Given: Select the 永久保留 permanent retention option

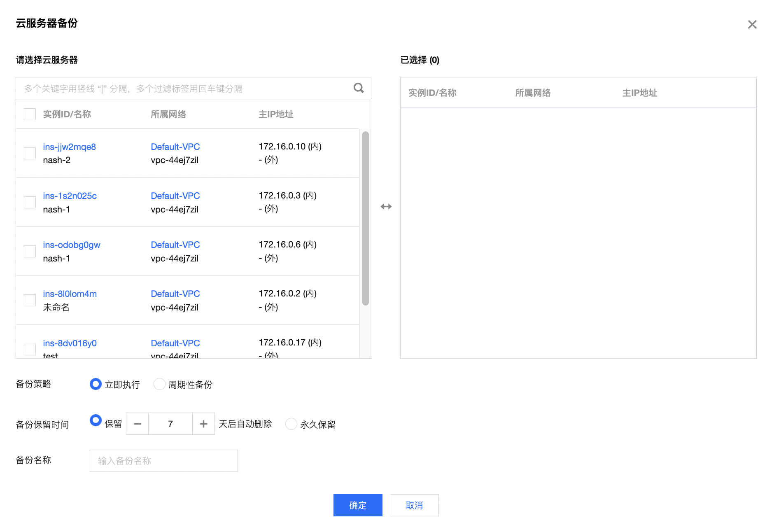Looking at the screenshot, I should coord(291,424).
